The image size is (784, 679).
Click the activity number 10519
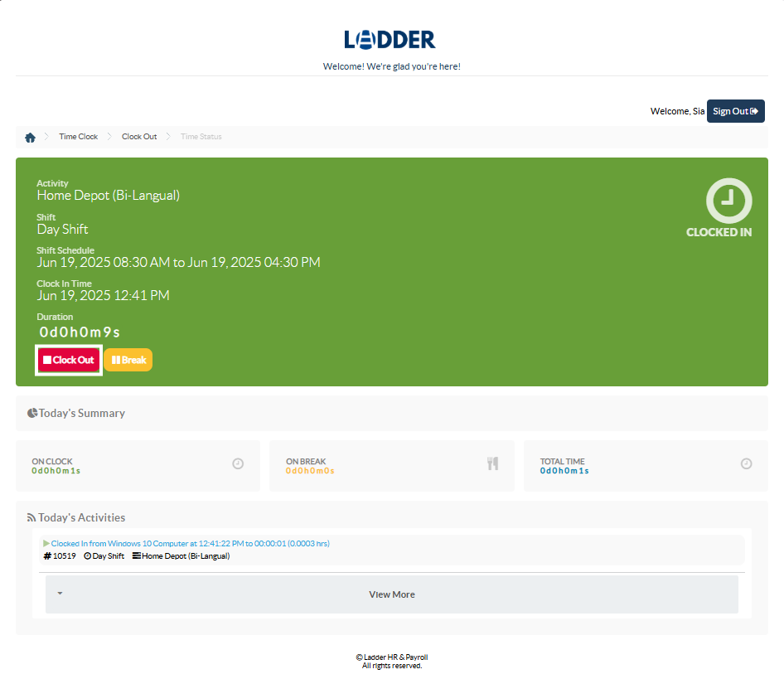65,556
